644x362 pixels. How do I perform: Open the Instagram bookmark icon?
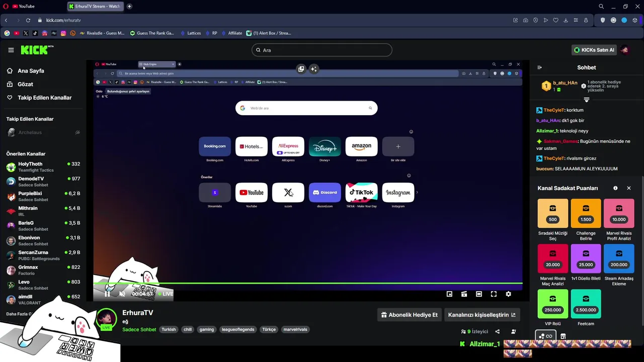tap(63, 33)
